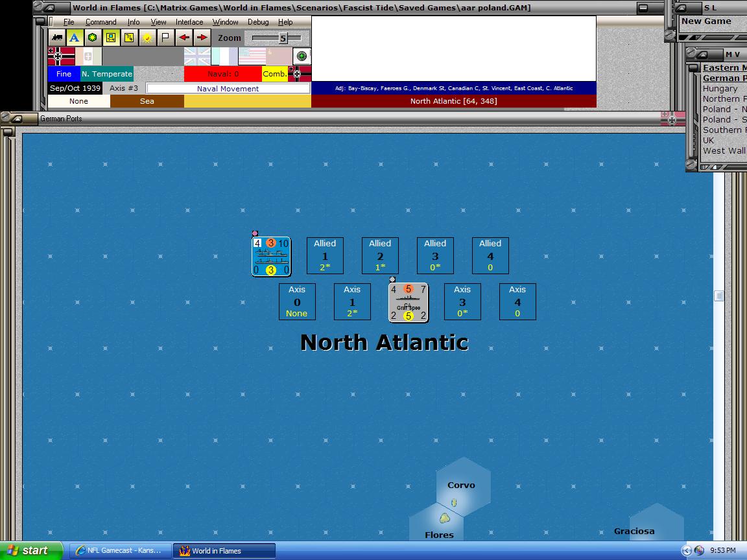
Task: Click the Allied 3 sea box
Action: [436, 256]
